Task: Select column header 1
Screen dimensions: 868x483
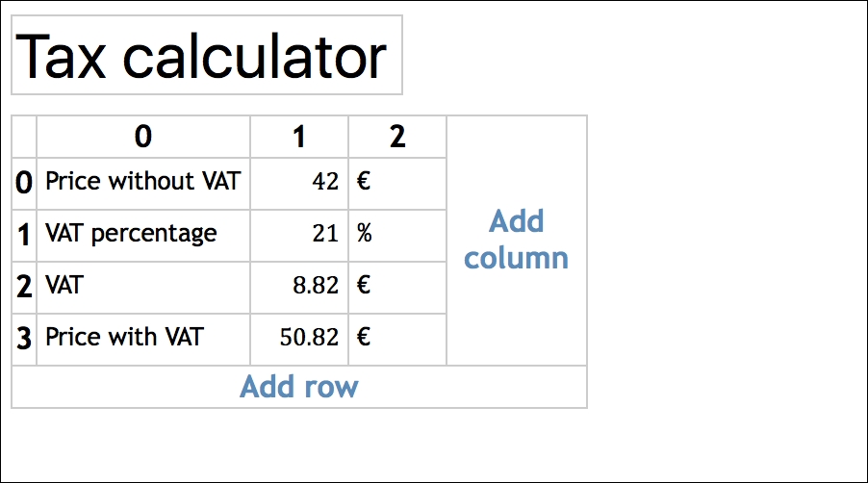Action: tap(299, 138)
